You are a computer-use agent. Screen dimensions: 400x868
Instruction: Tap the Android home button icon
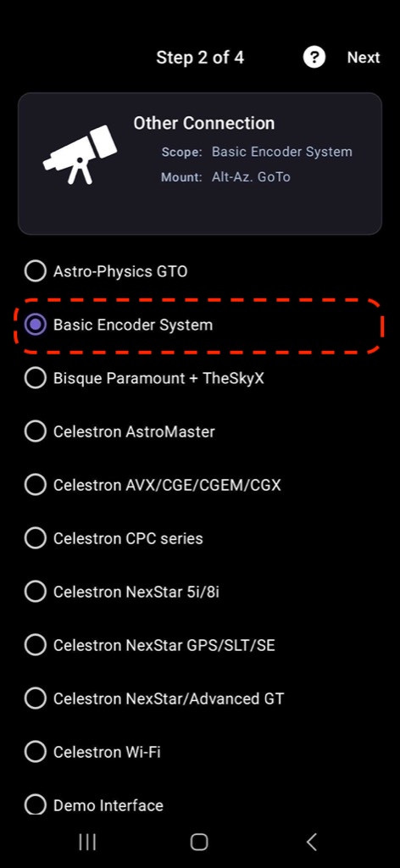[199, 842]
